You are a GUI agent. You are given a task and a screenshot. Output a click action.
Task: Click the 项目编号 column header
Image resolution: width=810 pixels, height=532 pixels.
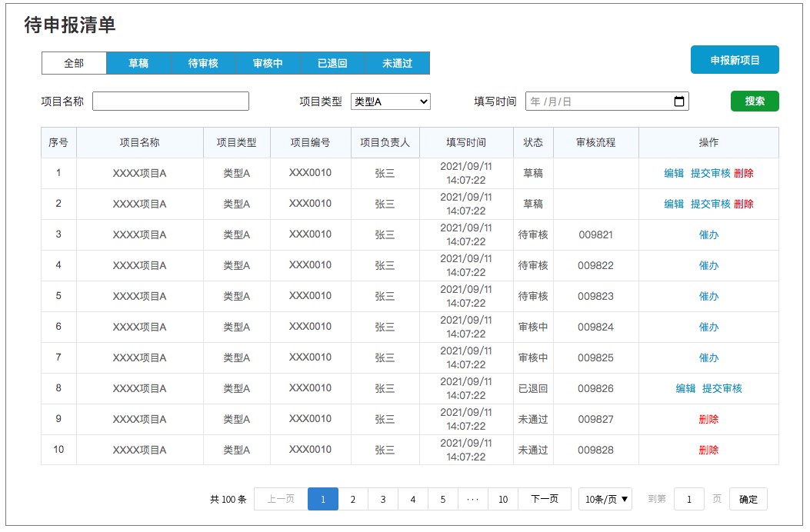310,142
